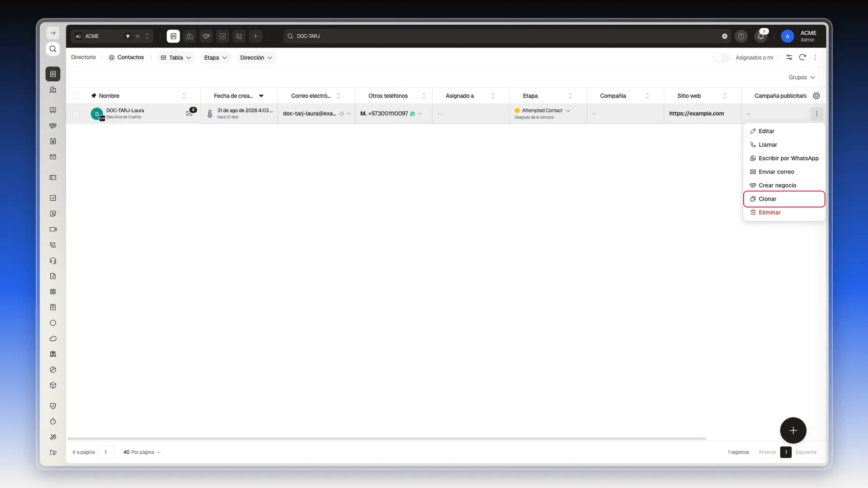The width and height of the screenshot is (868, 488).
Task: Open the Etapa filter dropdown
Action: (215, 57)
